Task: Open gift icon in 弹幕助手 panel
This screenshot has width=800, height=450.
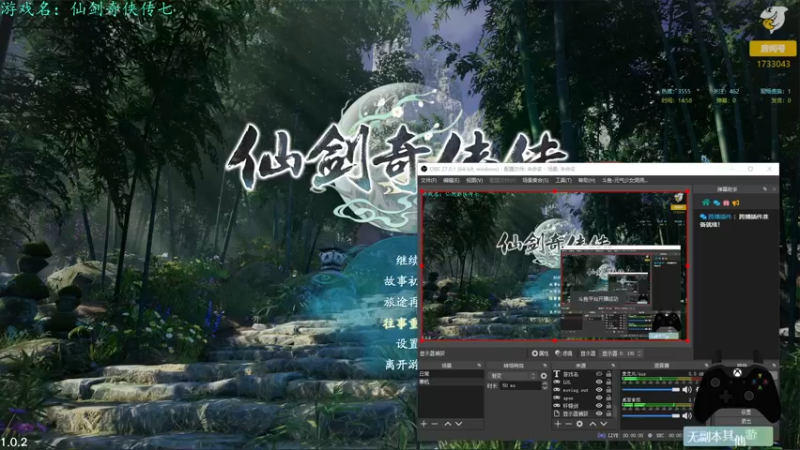Action: [x=726, y=203]
